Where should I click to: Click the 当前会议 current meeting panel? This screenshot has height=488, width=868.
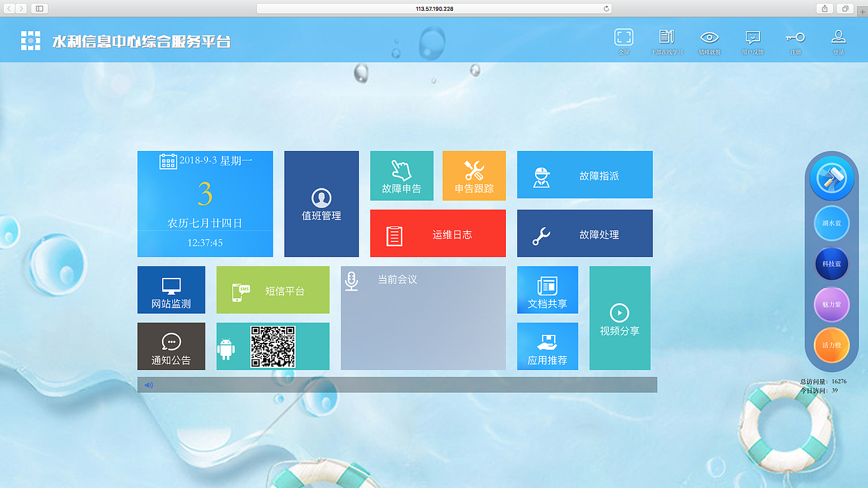click(423, 318)
